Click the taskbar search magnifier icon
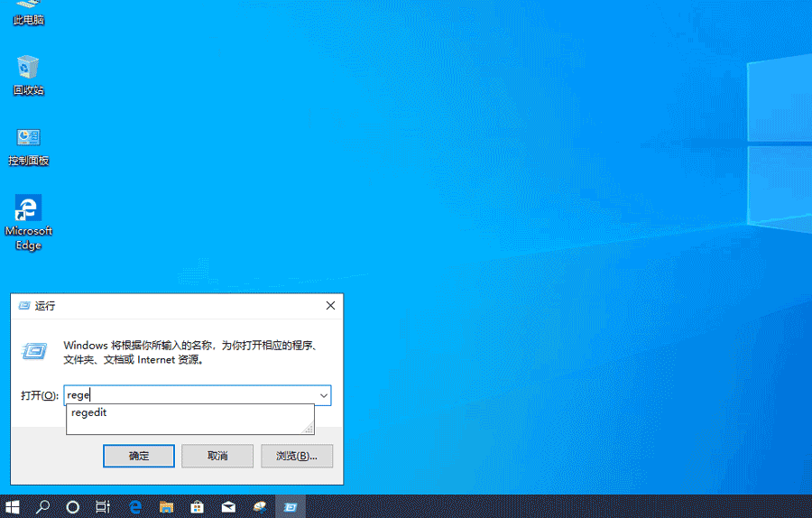The image size is (812, 518). [42, 506]
